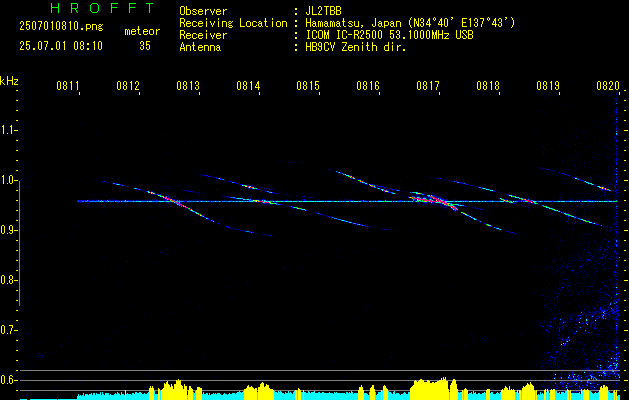This screenshot has width=629, height=400.
Task: Click the ICOM IC-R2500 53.1000MHz USB text
Action: coord(390,35)
